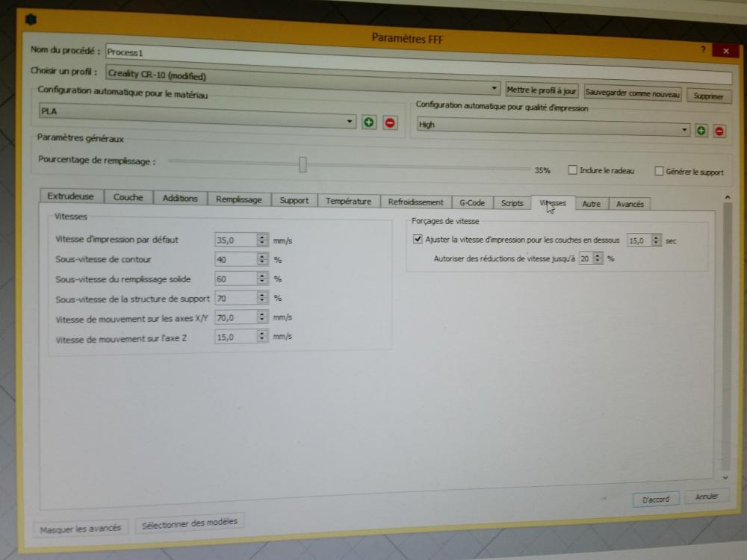The image size is (747, 560).
Task: Click Sauvegarder comme nouveau button
Action: [x=633, y=93]
